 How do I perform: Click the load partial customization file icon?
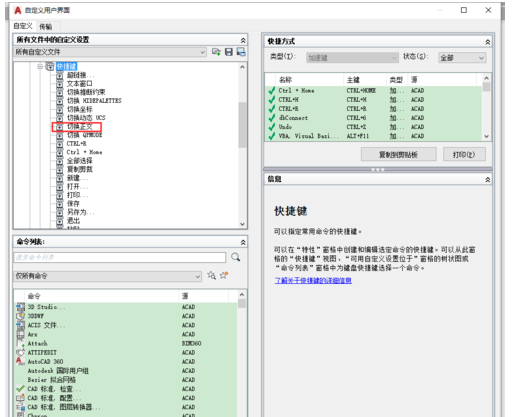(x=216, y=52)
